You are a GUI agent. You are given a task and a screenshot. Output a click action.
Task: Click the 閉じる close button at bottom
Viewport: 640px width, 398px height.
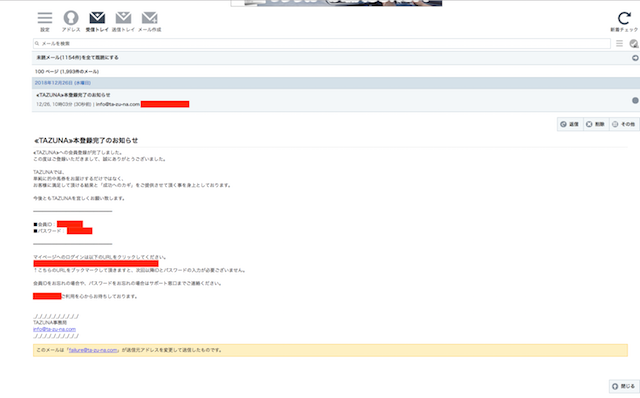[x=624, y=386]
